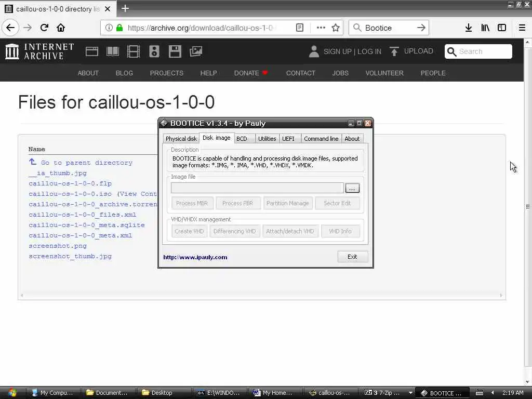Click the Windows Start button on taskbar
This screenshot has height=399, width=532.
[x=12, y=393]
